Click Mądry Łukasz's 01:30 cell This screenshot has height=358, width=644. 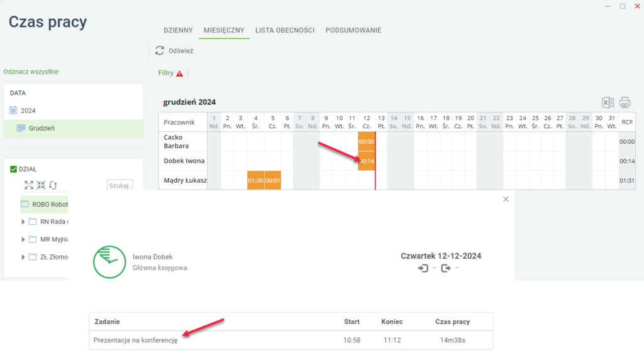tap(255, 180)
